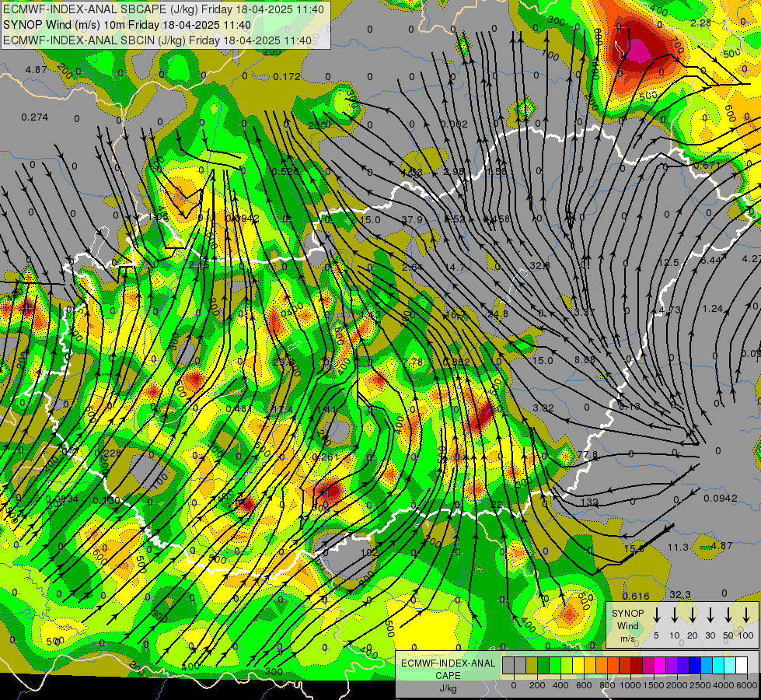Click the map value 4.73
The image size is (761, 700).
click(x=670, y=310)
